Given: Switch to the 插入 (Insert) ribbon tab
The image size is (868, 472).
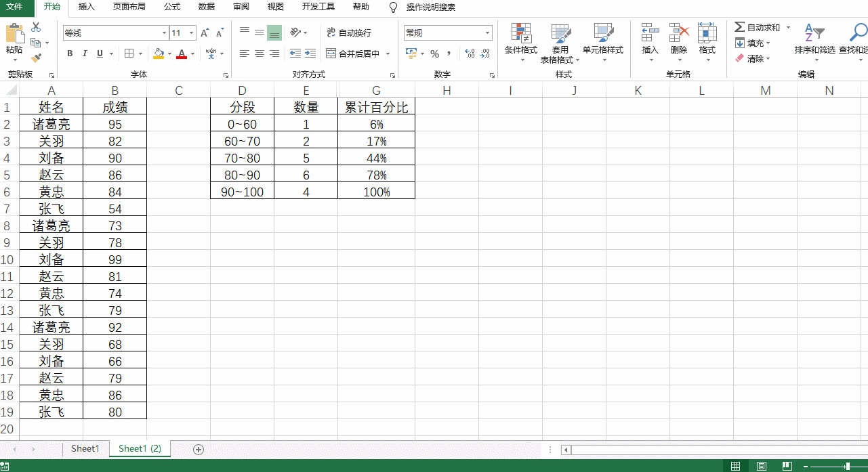Looking at the screenshot, I should pos(87,7).
